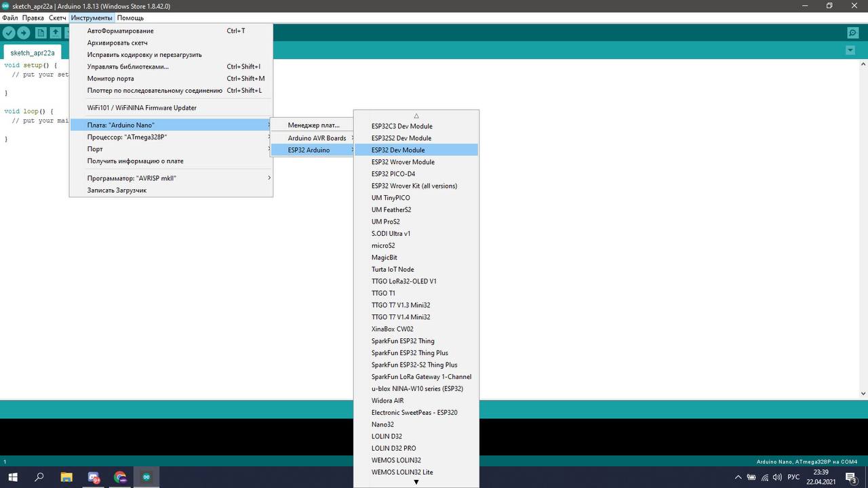868x488 pixels.
Task: Select Исправить кодировку и перезагрузить
Action: click(171, 54)
